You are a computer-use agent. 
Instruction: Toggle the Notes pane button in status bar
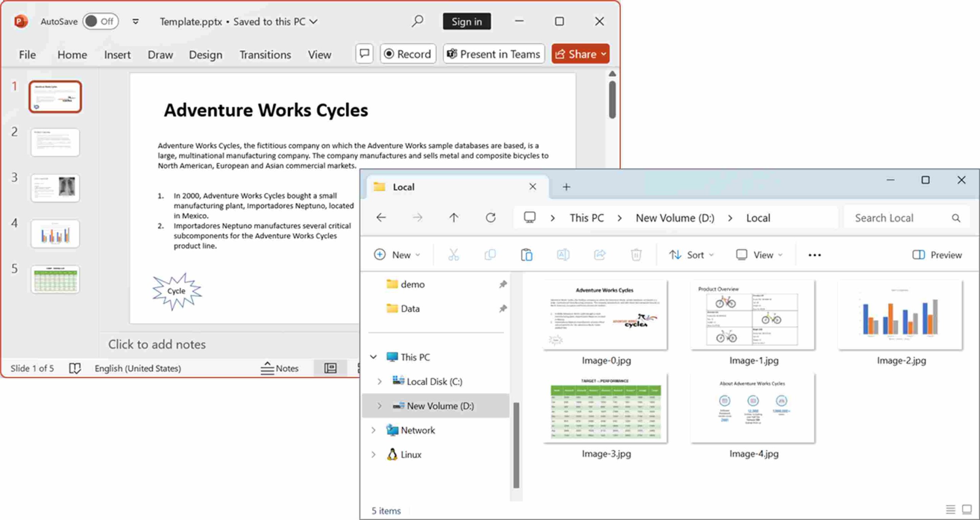279,368
